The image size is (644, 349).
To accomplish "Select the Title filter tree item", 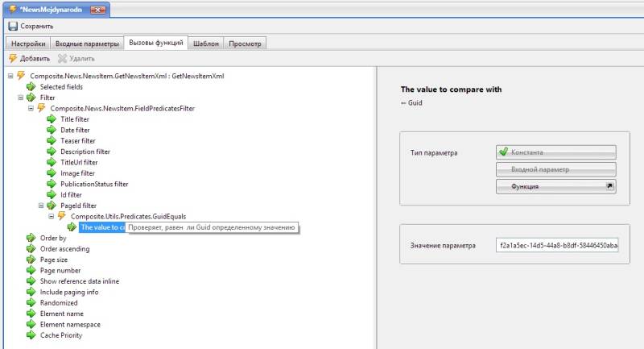I will [75, 119].
